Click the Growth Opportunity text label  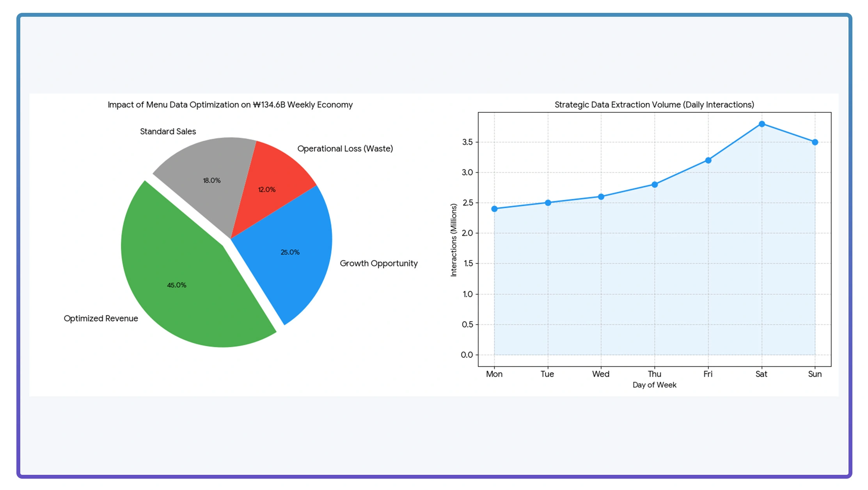click(378, 264)
